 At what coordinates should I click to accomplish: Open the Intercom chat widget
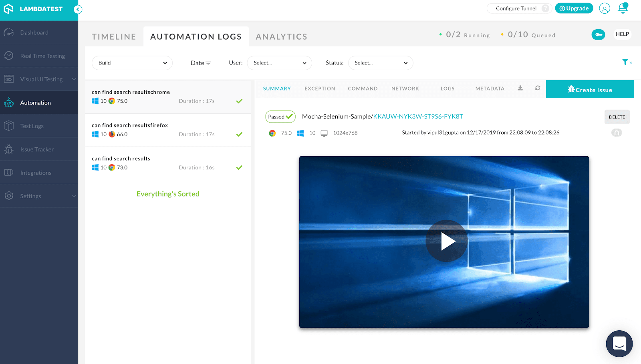point(619,344)
